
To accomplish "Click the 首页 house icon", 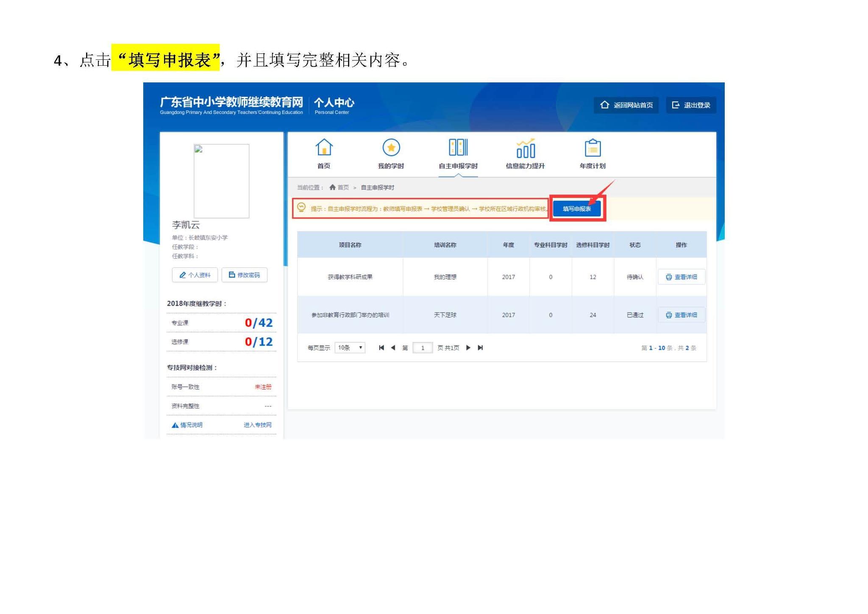I will pos(324,148).
